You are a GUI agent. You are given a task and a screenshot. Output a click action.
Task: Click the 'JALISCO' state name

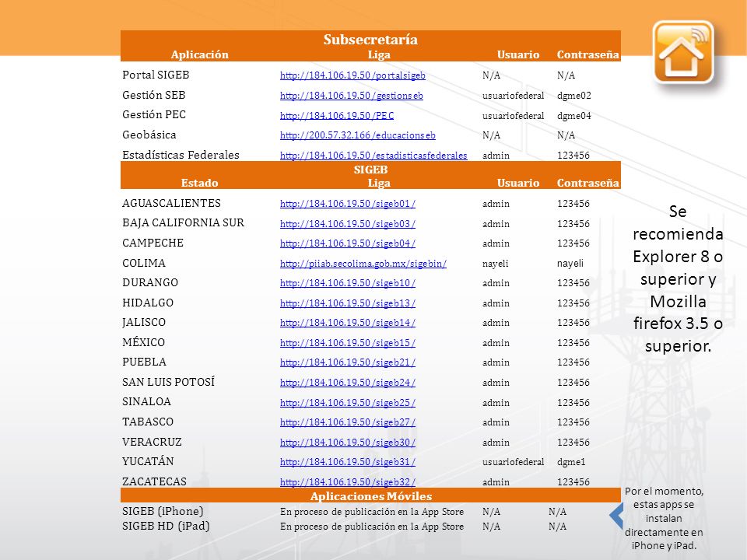coord(144,322)
